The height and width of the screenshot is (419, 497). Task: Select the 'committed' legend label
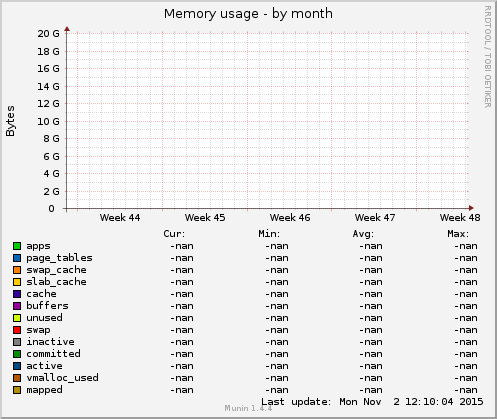point(53,354)
